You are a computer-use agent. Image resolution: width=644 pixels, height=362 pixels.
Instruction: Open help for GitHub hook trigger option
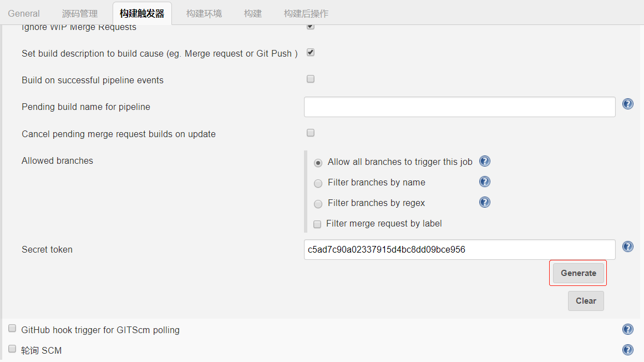pyautogui.click(x=628, y=329)
